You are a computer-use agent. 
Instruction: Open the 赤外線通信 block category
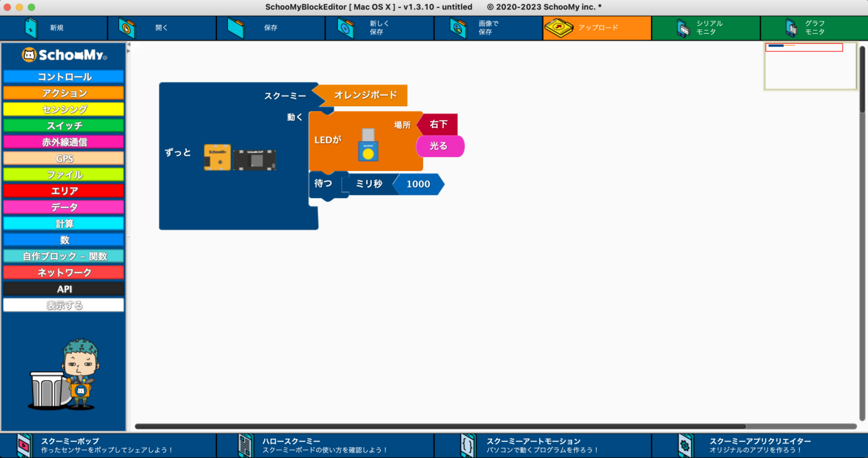click(x=63, y=142)
